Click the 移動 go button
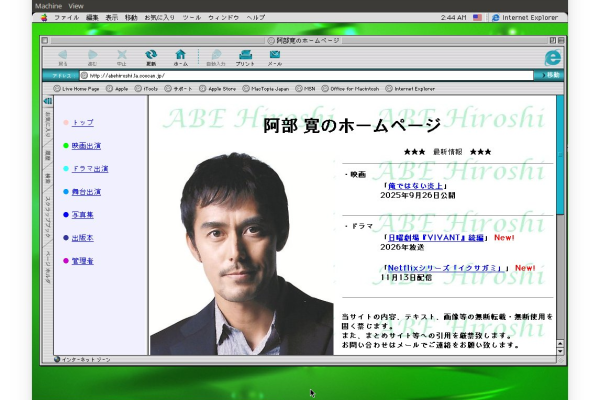This screenshot has width=600, height=400. (x=550, y=75)
